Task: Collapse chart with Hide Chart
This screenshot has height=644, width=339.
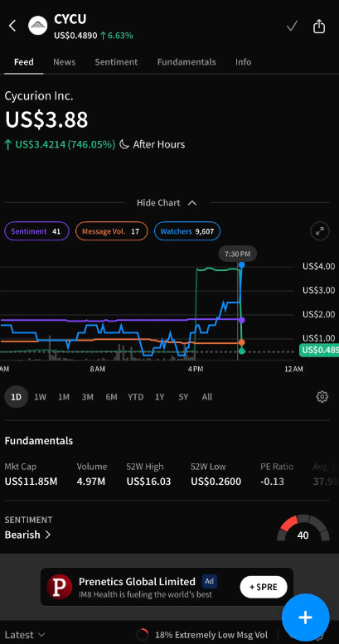Action: point(167,203)
